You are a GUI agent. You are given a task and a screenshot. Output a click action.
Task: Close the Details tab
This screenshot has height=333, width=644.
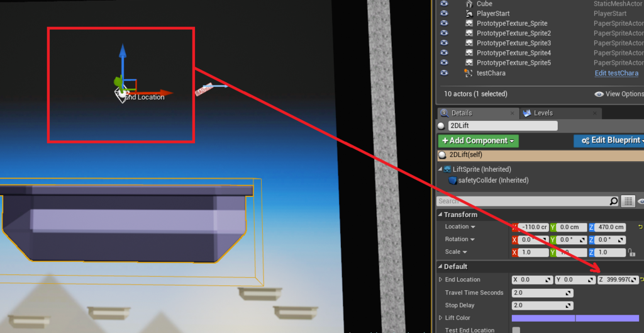[512, 113]
